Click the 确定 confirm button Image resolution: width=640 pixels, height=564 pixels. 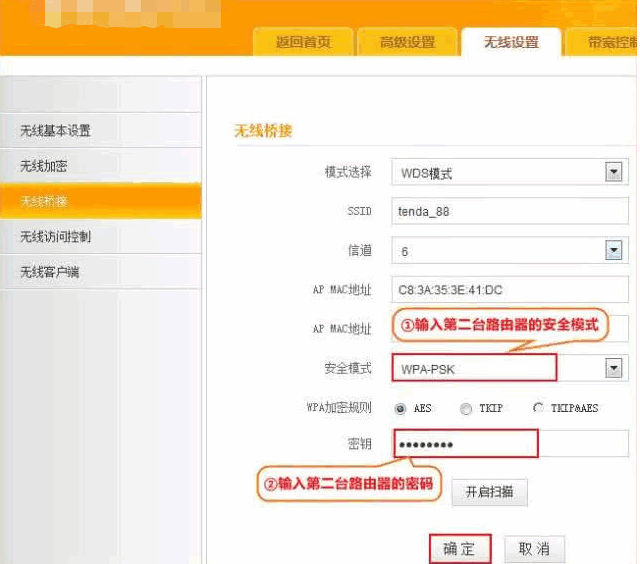point(460,549)
